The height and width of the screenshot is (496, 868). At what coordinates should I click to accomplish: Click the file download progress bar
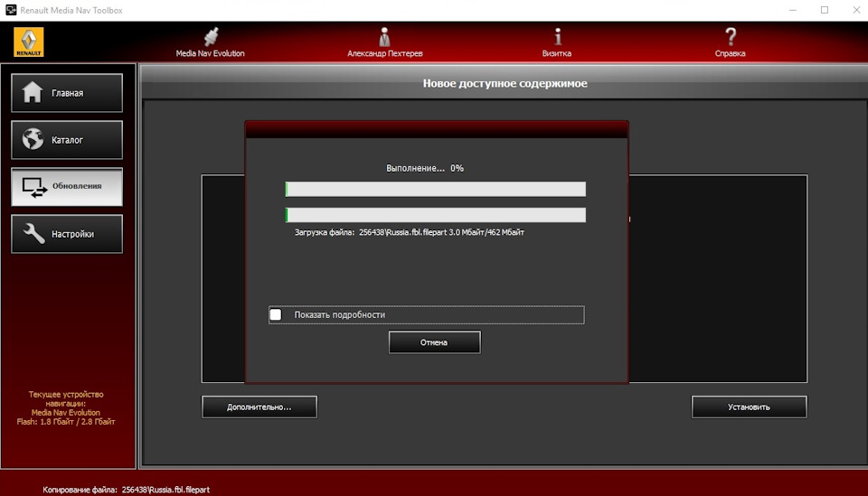[x=436, y=215]
